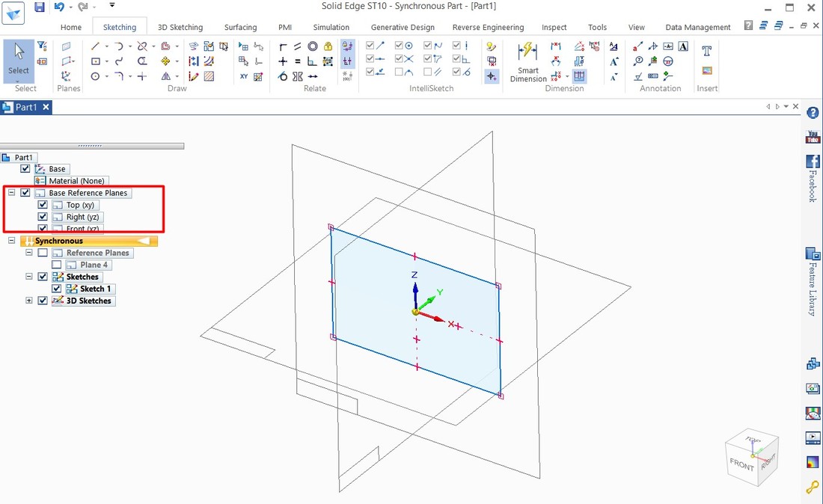823x504 pixels.
Task: Click the FRONT face of the view cube
Action: pyautogui.click(x=742, y=464)
